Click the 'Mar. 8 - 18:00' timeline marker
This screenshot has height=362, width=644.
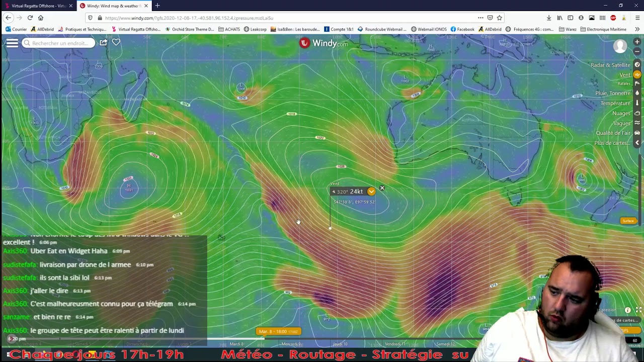pyautogui.click(x=279, y=331)
